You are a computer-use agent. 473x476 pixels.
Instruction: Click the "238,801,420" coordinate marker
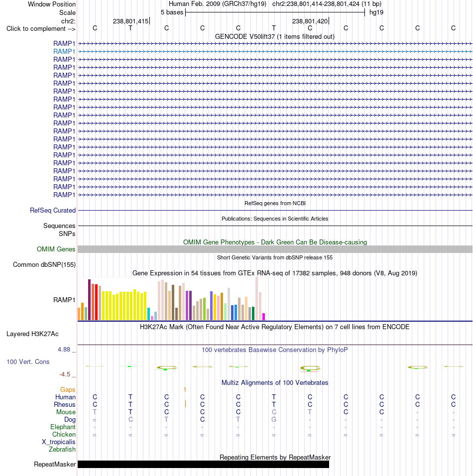click(310, 21)
